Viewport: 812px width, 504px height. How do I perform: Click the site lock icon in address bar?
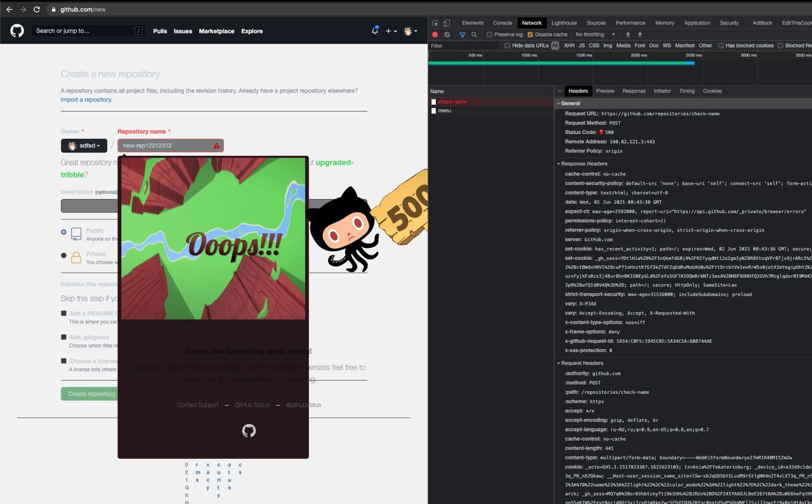click(55, 10)
